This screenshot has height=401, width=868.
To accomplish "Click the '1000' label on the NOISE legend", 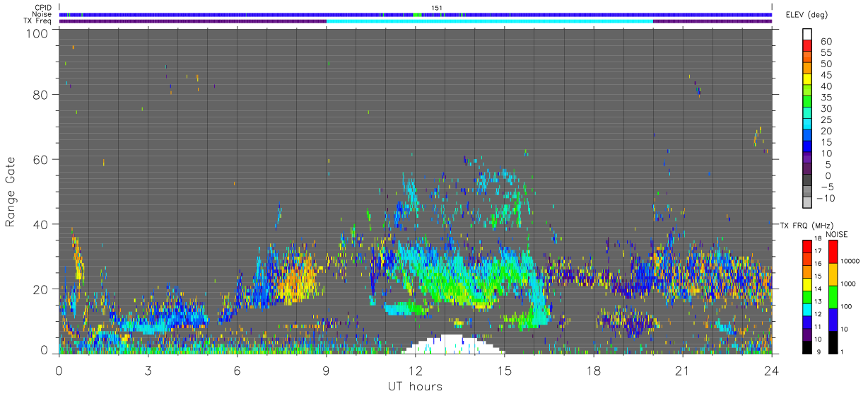I will pyautogui.click(x=849, y=284).
